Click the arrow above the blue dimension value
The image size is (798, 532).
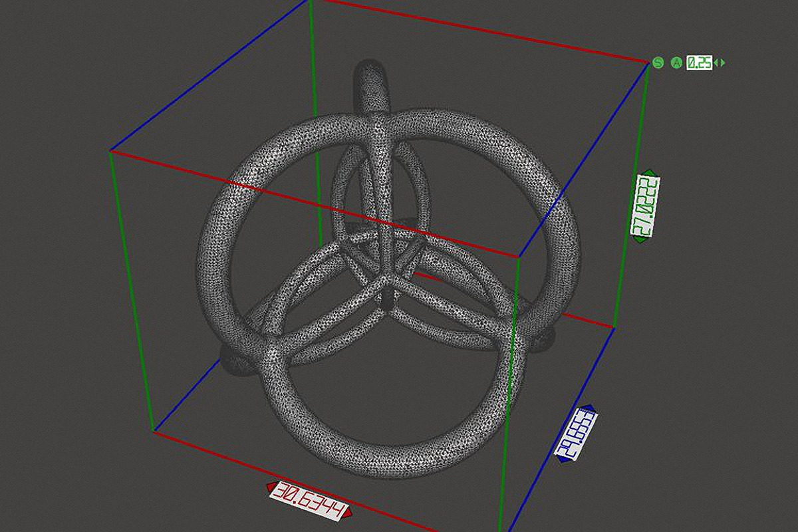[x=587, y=408]
